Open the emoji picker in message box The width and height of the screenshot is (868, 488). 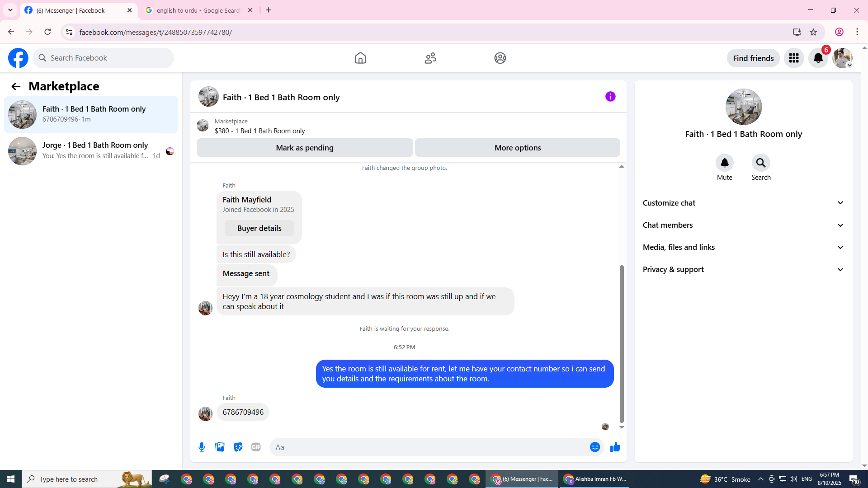595,447
